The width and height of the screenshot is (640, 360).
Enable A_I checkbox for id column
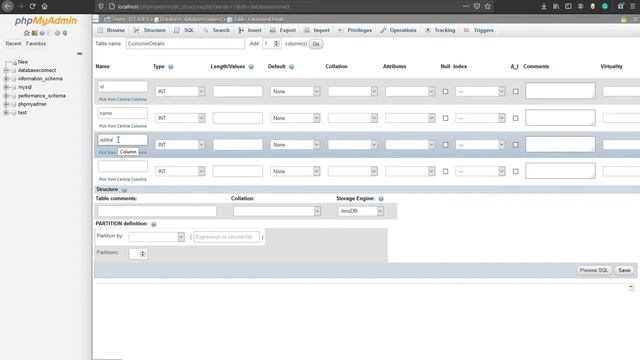click(x=516, y=91)
